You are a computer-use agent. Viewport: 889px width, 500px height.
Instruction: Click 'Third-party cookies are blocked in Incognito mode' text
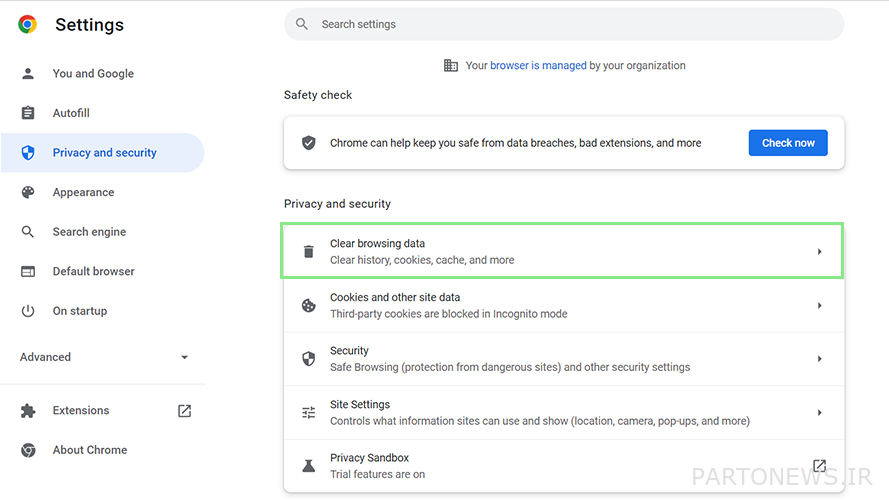[448, 313]
